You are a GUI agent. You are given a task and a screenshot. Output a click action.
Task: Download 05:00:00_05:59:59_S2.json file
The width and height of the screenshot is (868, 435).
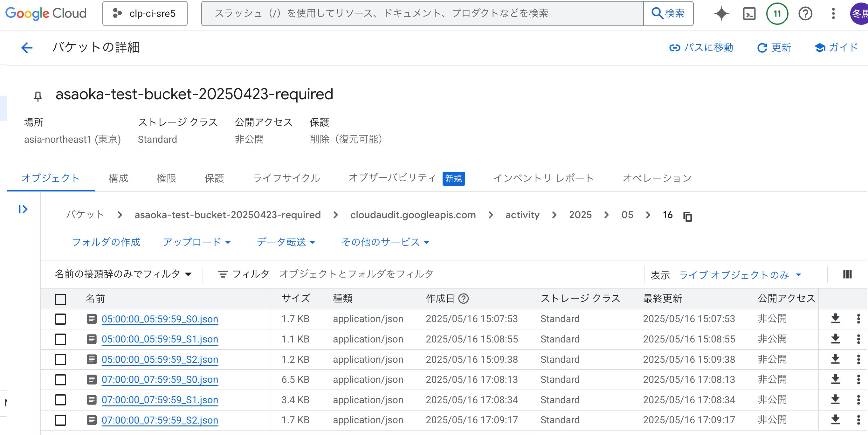pyautogui.click(x=835, y=359)
